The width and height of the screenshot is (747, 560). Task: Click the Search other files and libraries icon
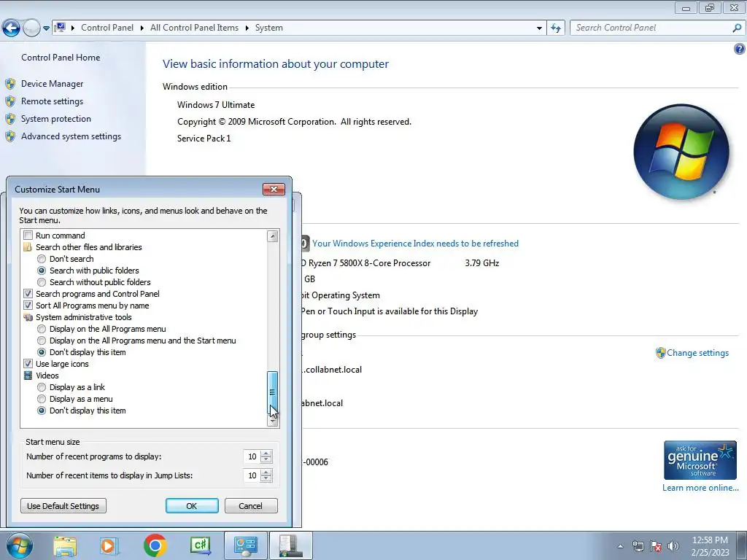28,247
